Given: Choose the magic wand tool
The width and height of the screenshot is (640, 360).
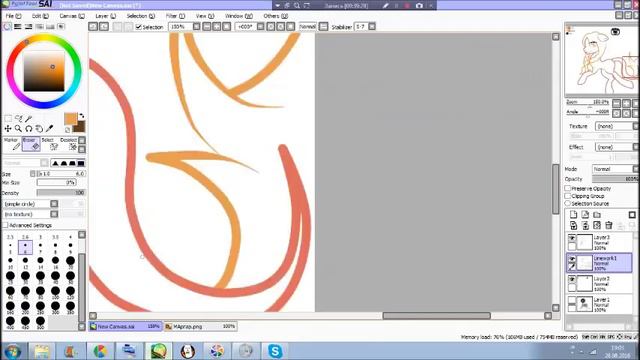Looking at the screenshot, I should [x=29, y=119].
